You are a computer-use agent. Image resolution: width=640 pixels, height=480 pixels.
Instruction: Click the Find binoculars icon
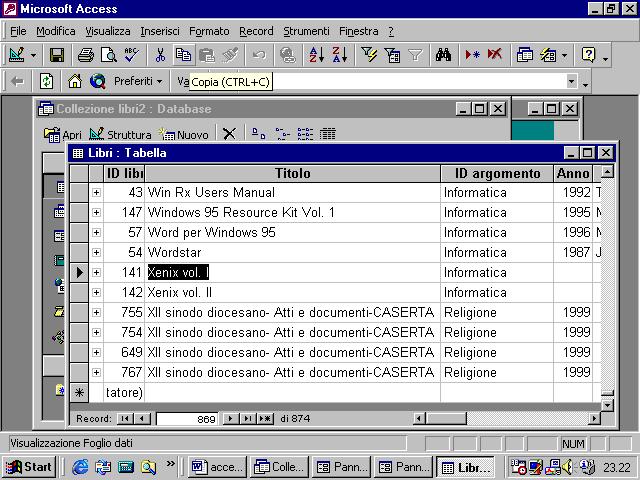443,55
